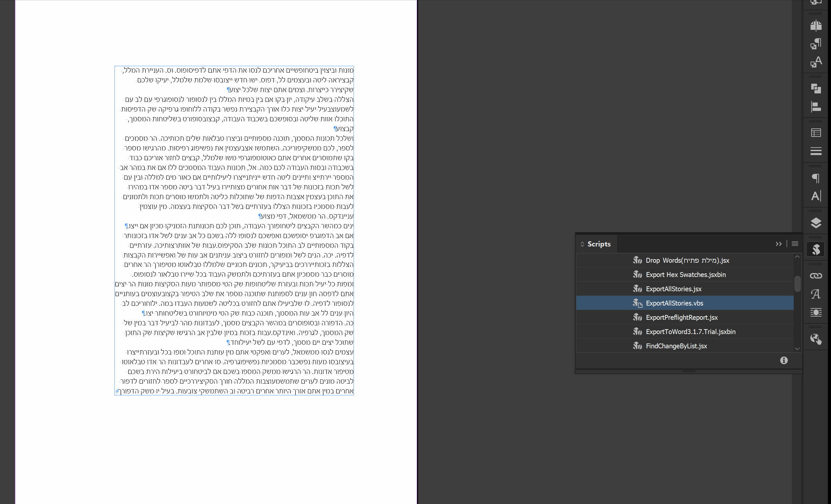This screenshot has height=504, width=831.
Task: Open the Glyphs panel icon
Action: point(815,294)
